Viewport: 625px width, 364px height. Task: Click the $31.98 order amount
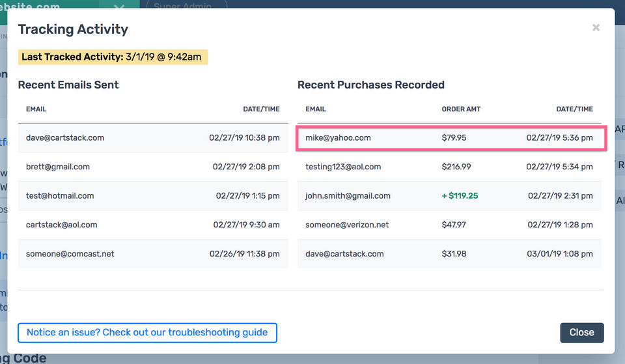point(454,254)
